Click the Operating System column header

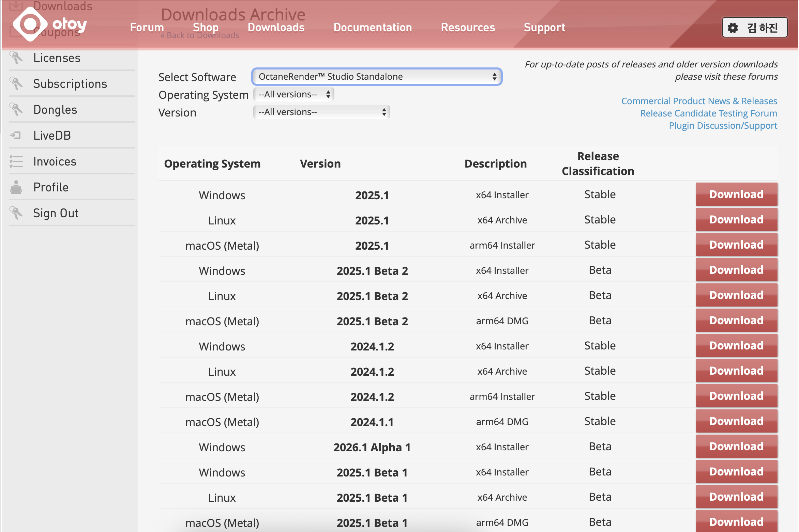point(212,164)
